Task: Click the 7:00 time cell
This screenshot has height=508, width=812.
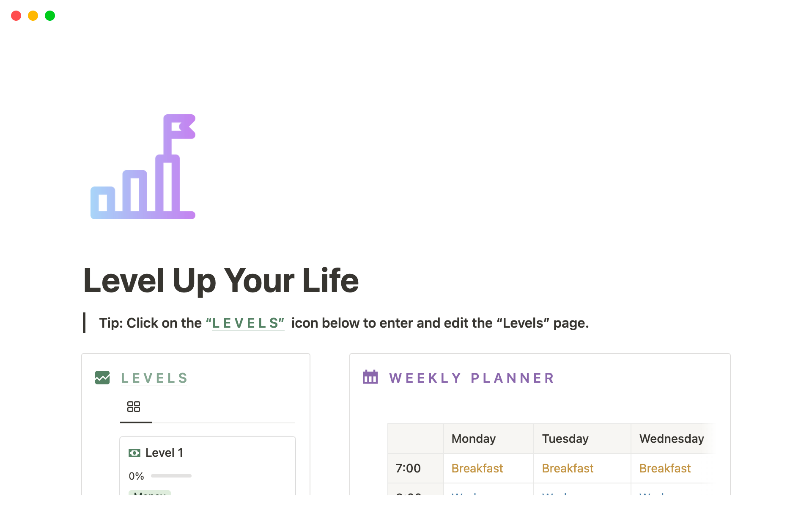Action: (408, 468)
